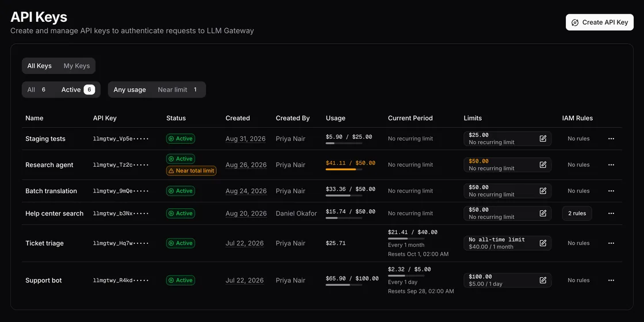
Task: Click the Resets Sep 28, 02:00 AM text
Action: (421, 291)
